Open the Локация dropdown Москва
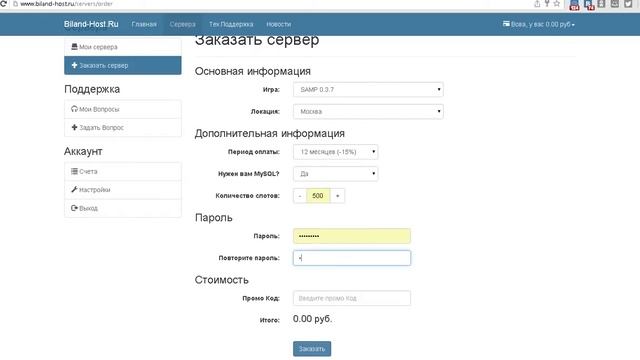 pyautogui.click(x=368, y=111)
